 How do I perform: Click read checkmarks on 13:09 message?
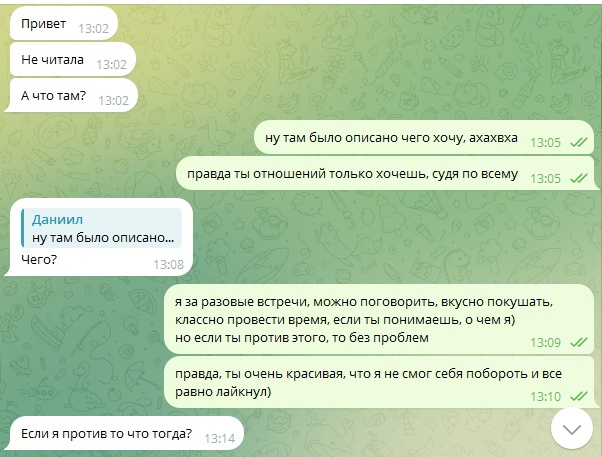tap(579, 342)
